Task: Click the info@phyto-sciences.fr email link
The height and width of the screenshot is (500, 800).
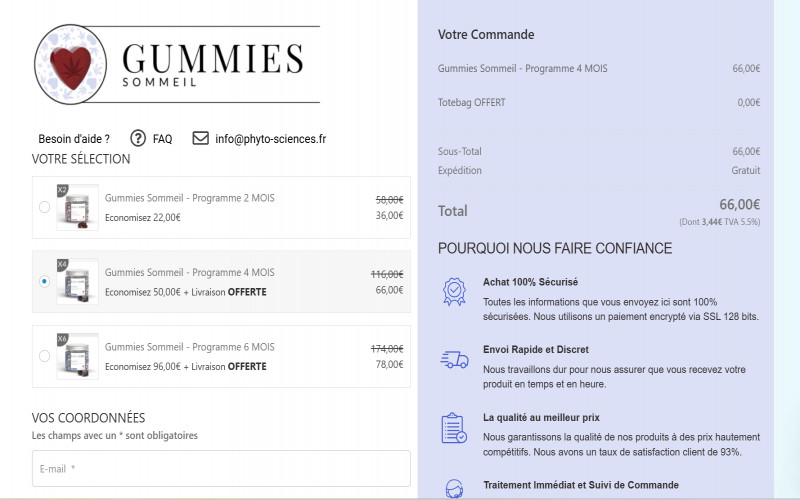Action: click(x=270, y=139)
